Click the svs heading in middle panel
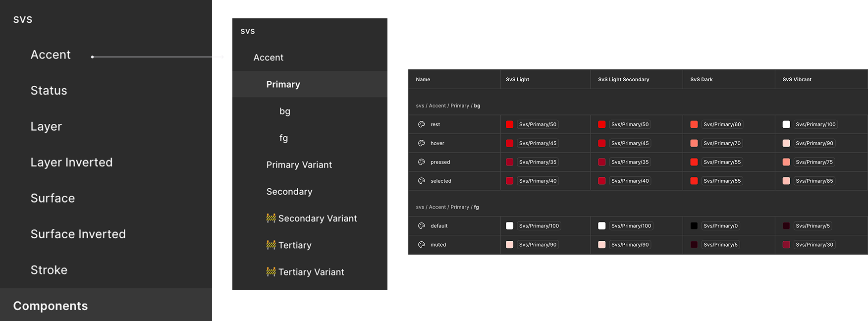The width and height of the screenshot is (868, 321). click(x=248, y=31)
